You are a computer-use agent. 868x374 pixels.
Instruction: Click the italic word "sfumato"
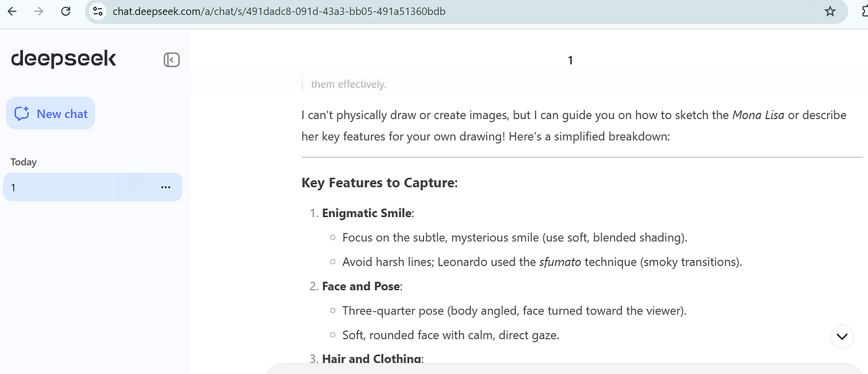[559, 262]
